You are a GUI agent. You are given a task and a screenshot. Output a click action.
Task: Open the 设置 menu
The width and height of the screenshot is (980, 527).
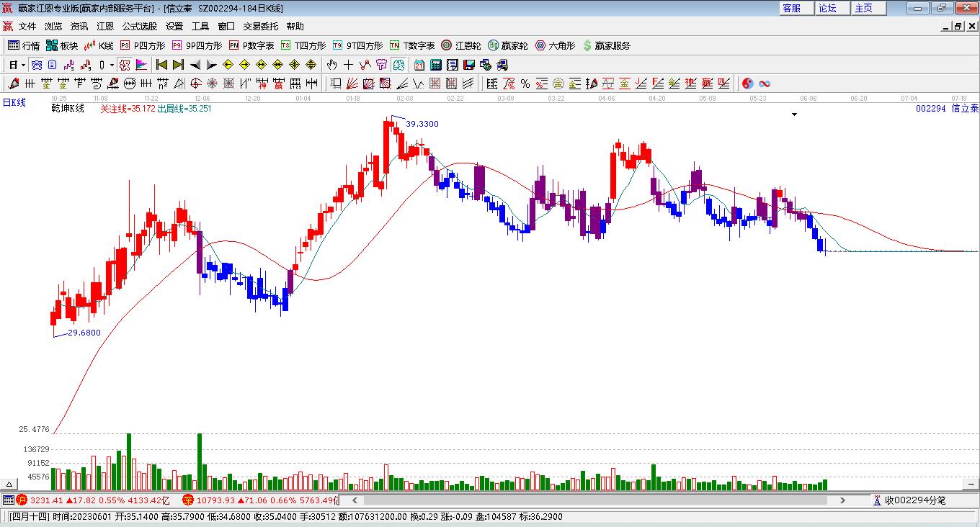[174, 26]
